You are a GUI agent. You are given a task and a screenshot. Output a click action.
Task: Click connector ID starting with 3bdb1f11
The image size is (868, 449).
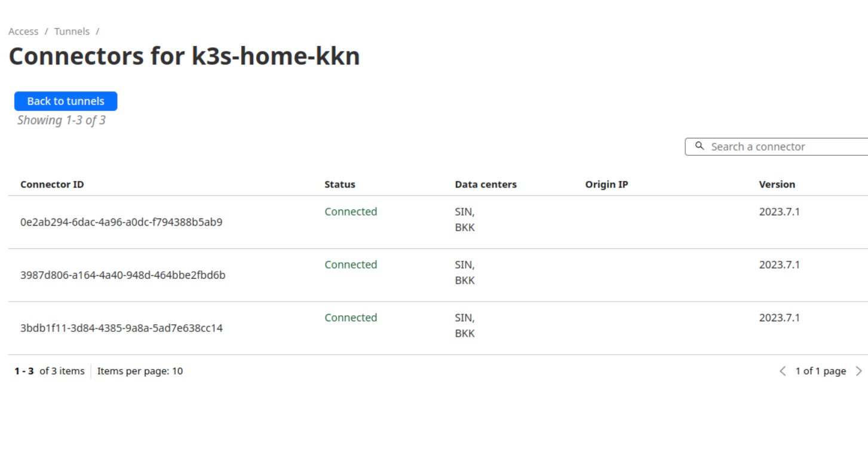[121, 328]
